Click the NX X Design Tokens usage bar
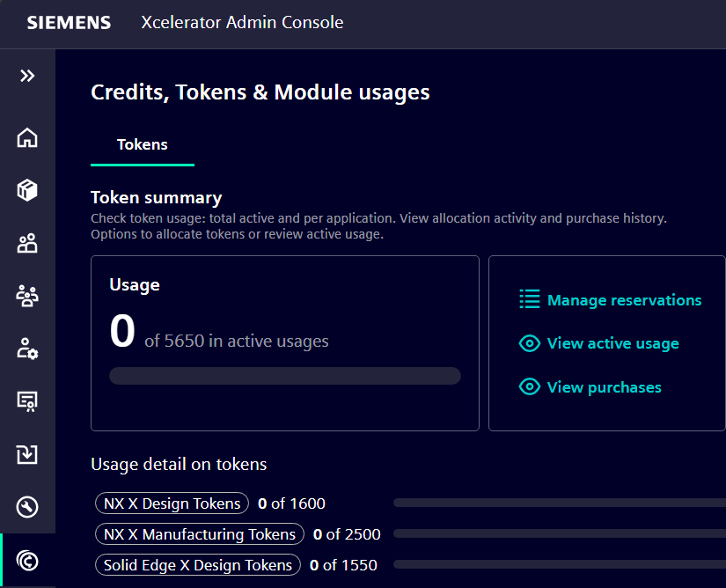 point(560,503)
